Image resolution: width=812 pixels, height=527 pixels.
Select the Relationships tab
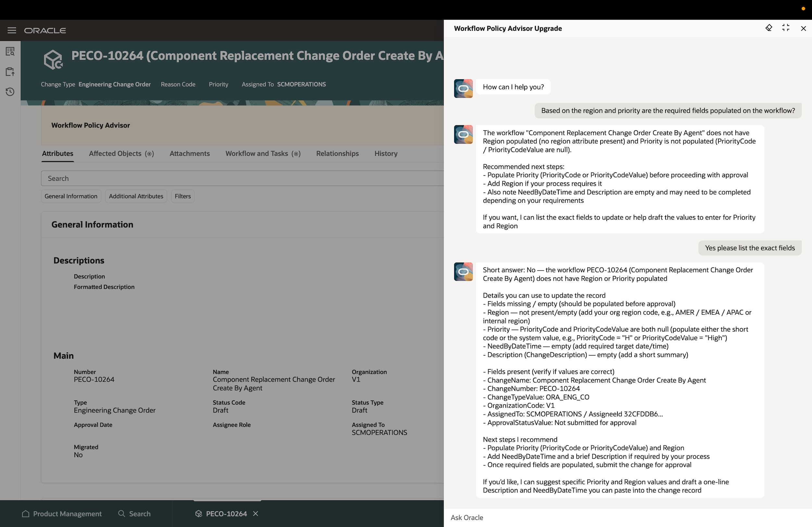click(x=337, y=153)
